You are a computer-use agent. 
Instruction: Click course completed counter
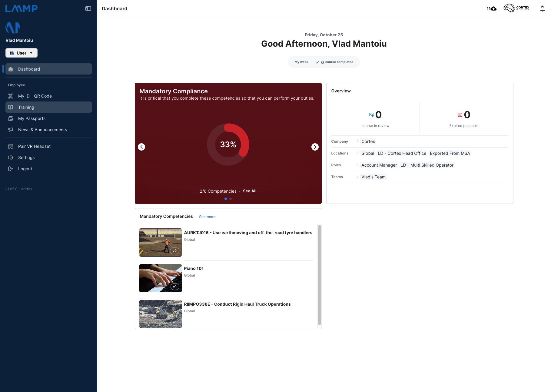click(334, 62)
